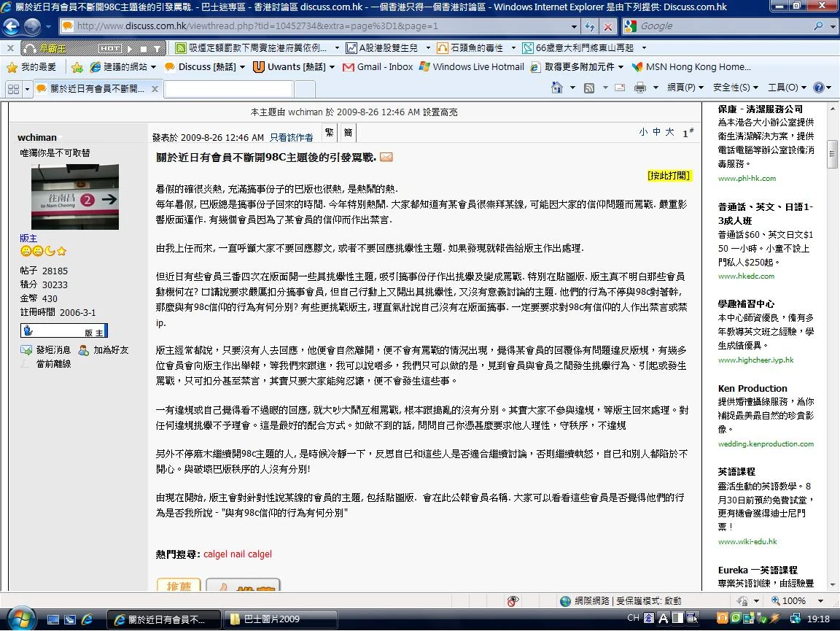Click the wchiman avatar thumbnail
This screenshot has width=840, height=631.
click(x=75, y=197)
